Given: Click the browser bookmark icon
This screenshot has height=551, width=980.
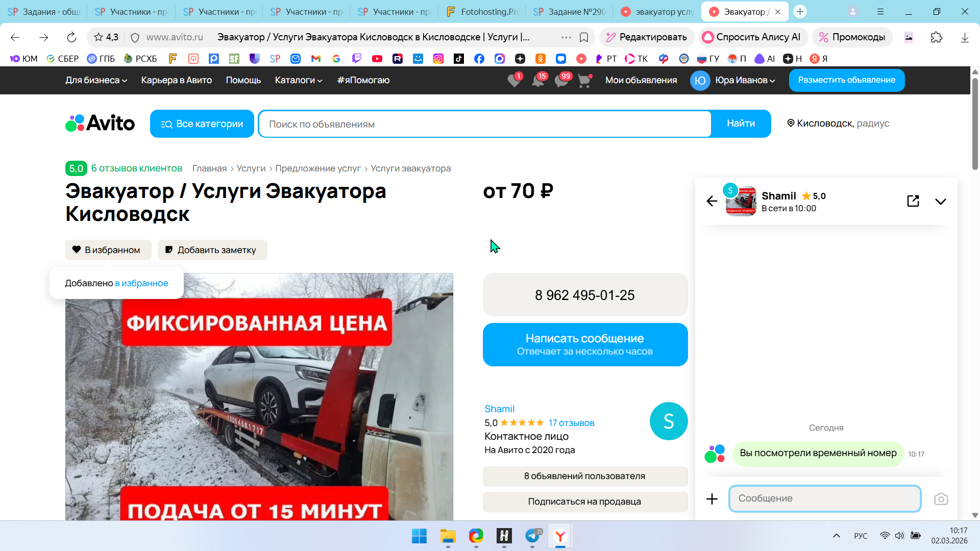Looking at the screenshot, I should [584, 37].
